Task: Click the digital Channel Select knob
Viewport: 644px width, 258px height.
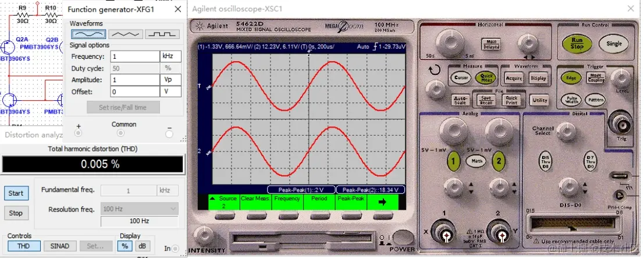Action: click(567, 131)
